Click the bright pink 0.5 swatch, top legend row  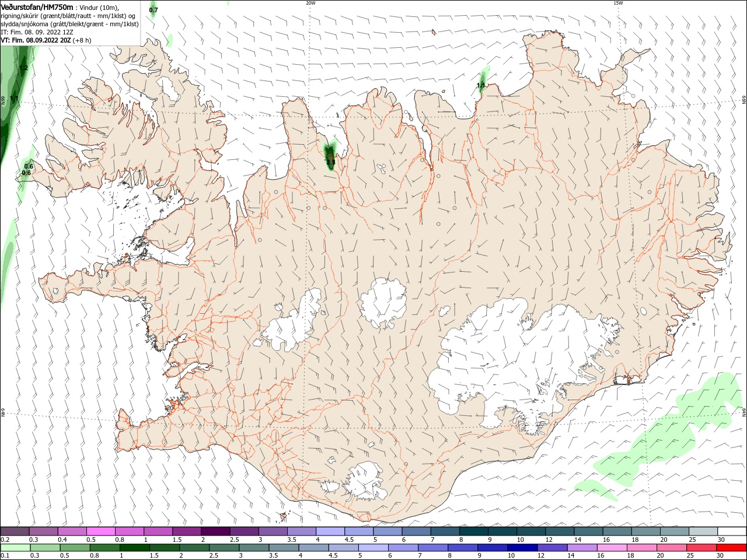pyautogui.click(x=100, y=531)
